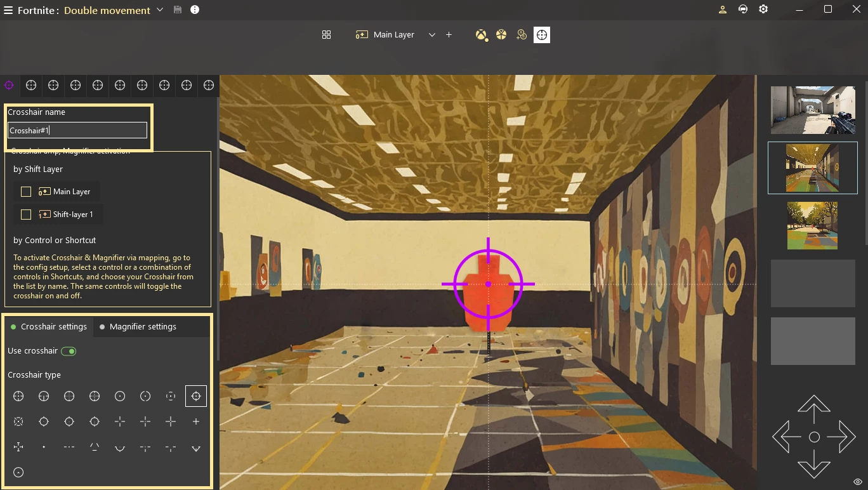868x490 pixels.
Task: Open the four-squares overview icon
Action: click(x=326, y=35)
